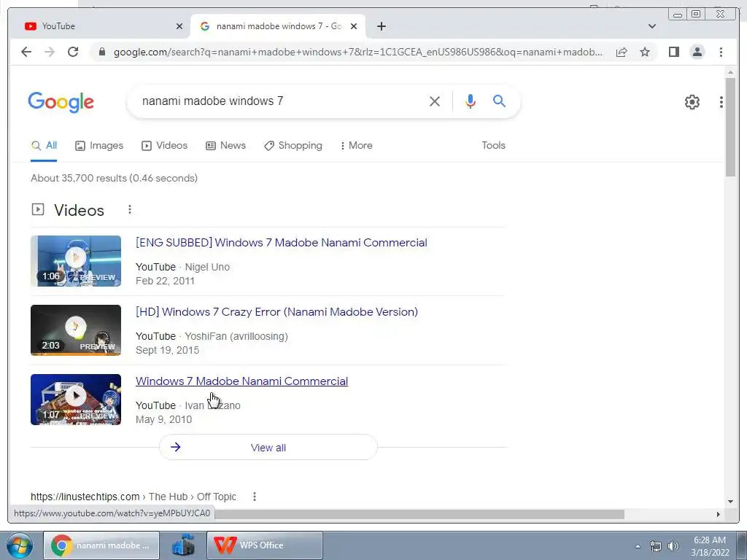Open search Tools options
Screen dimensions: 747x560
493,146
